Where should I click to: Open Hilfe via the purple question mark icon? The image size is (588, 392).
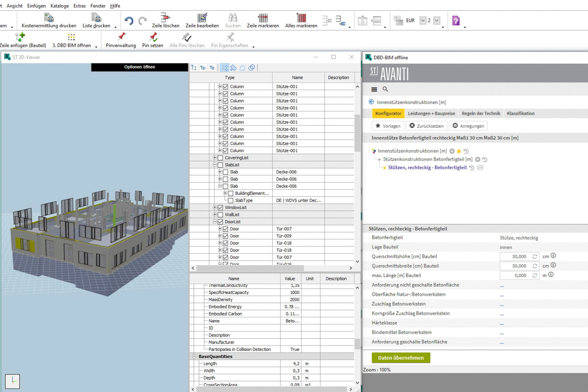pyautogui.click(x=456, y=20)
